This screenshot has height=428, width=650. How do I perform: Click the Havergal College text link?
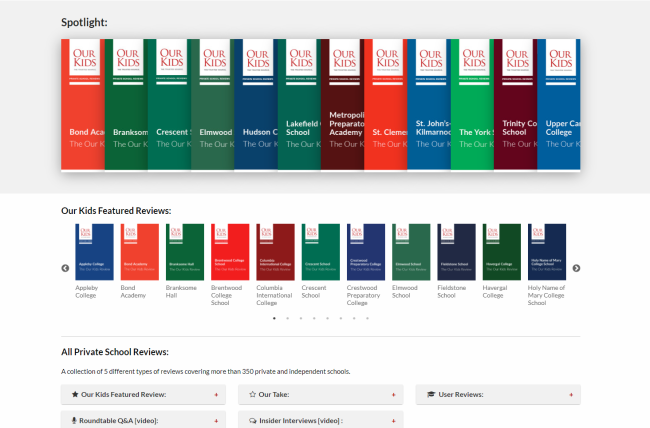click(495, 292)
